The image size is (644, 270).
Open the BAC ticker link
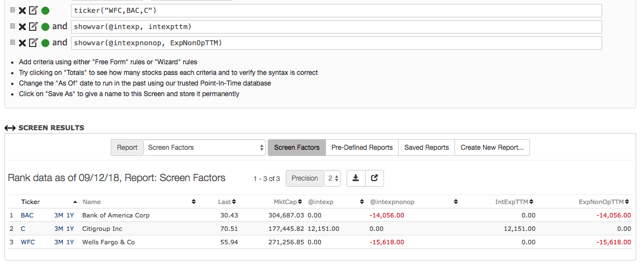pyautogui.click(x=27, y=215)
